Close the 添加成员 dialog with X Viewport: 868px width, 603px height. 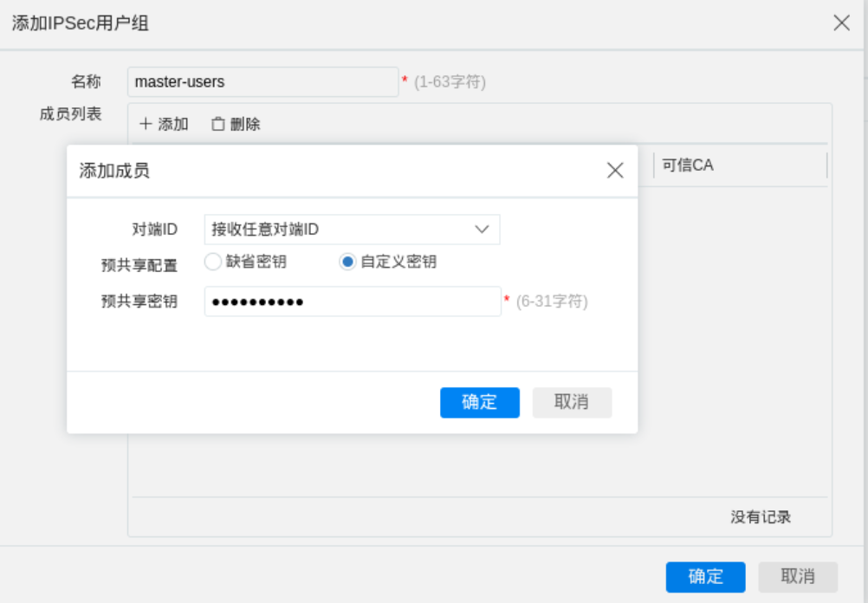(615, 171)
